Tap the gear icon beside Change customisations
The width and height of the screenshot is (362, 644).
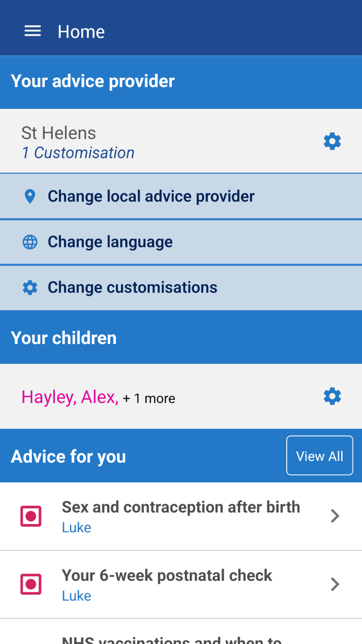click(x=30, y=288)
